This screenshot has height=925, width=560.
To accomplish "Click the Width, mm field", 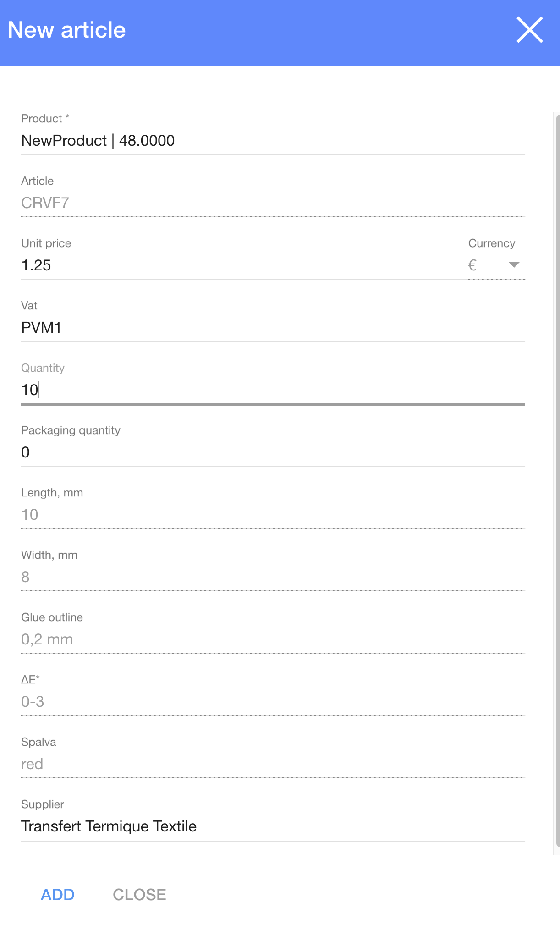I will point(272,577).
